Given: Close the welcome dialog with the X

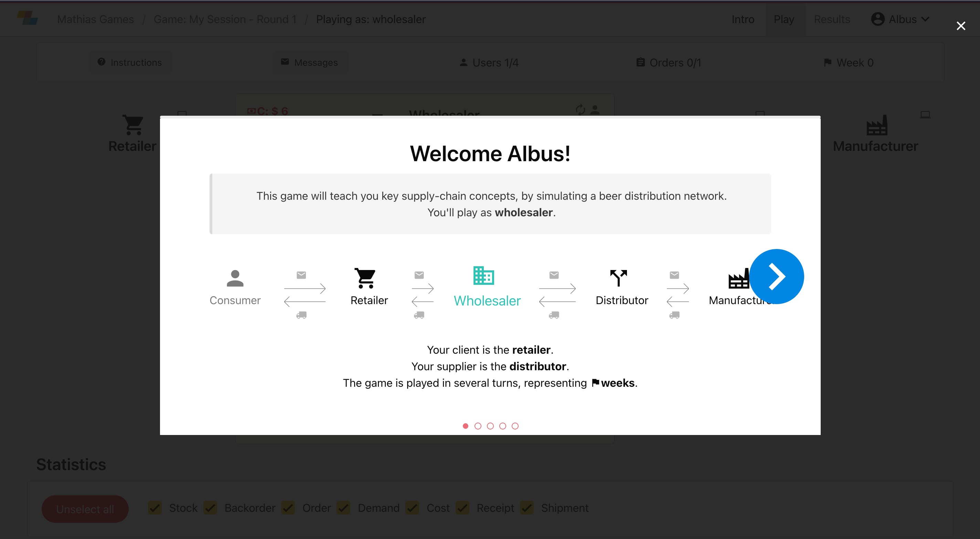Looking at the screenshot, I should pos(961,26).
